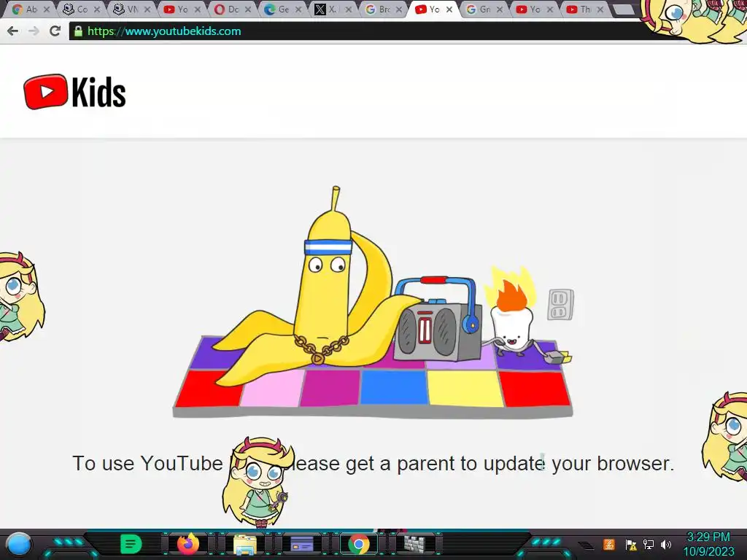Click the orange Java tray icon
Viewport: 747px width, 560px height.
click(x=609, y=544)
